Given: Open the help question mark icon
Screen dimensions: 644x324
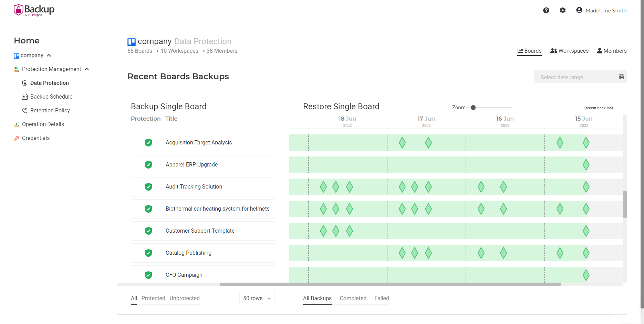Looking at the screenshot, I should pyautogui.click(x=546, y=10).
